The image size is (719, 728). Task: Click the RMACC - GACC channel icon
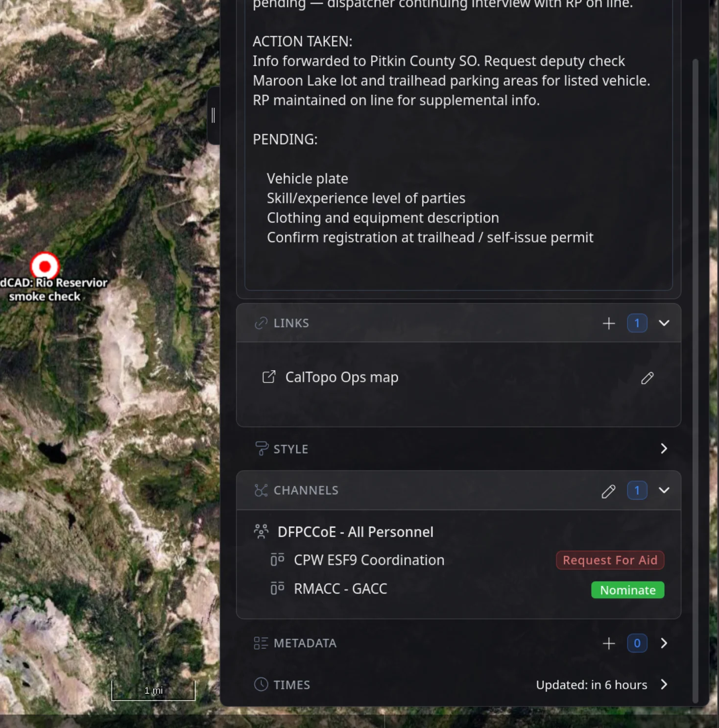(x=277, y=588)
